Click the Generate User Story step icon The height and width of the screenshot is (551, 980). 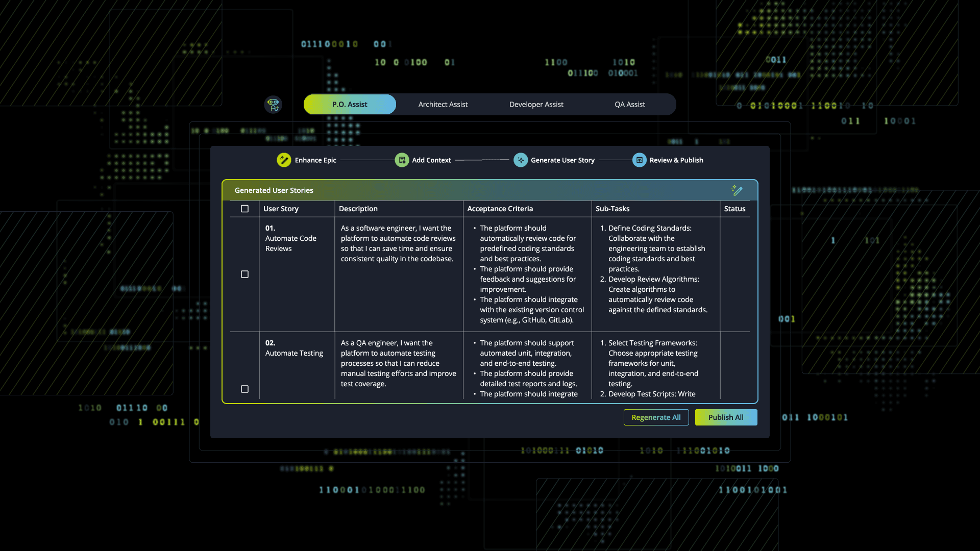pyautogui.click(x=521, y=160)
